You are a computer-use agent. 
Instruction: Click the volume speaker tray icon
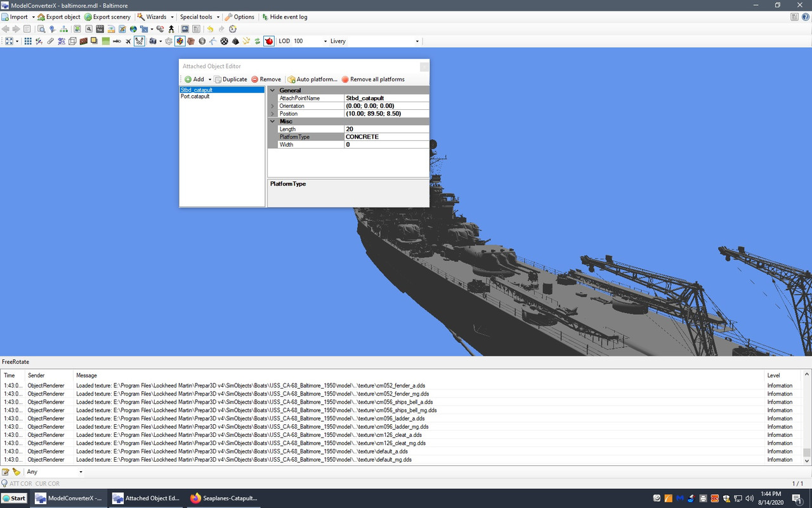[750, 498]
